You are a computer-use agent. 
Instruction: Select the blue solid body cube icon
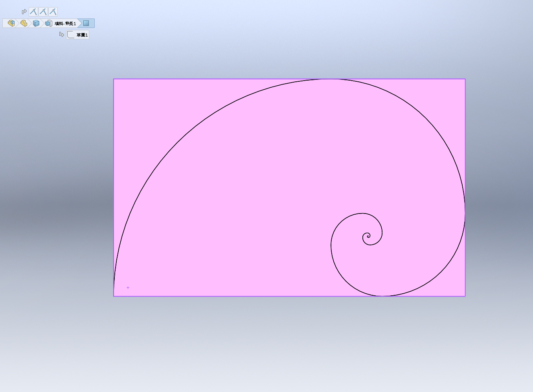coord(36,23)
